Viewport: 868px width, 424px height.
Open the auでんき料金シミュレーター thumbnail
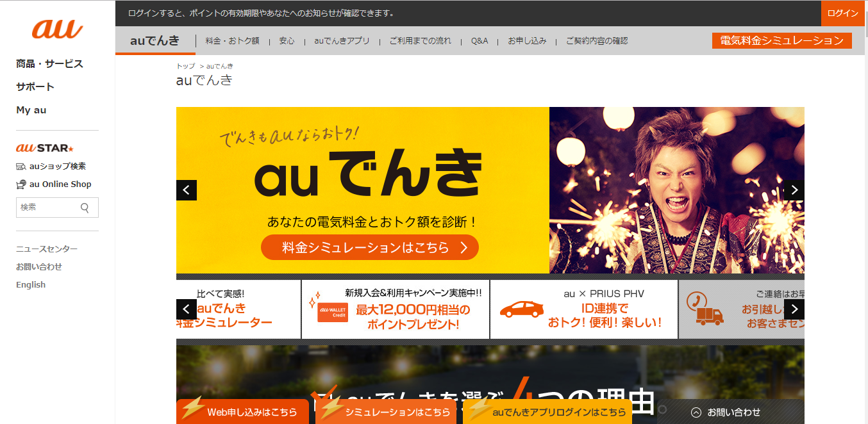click(238, 309)
